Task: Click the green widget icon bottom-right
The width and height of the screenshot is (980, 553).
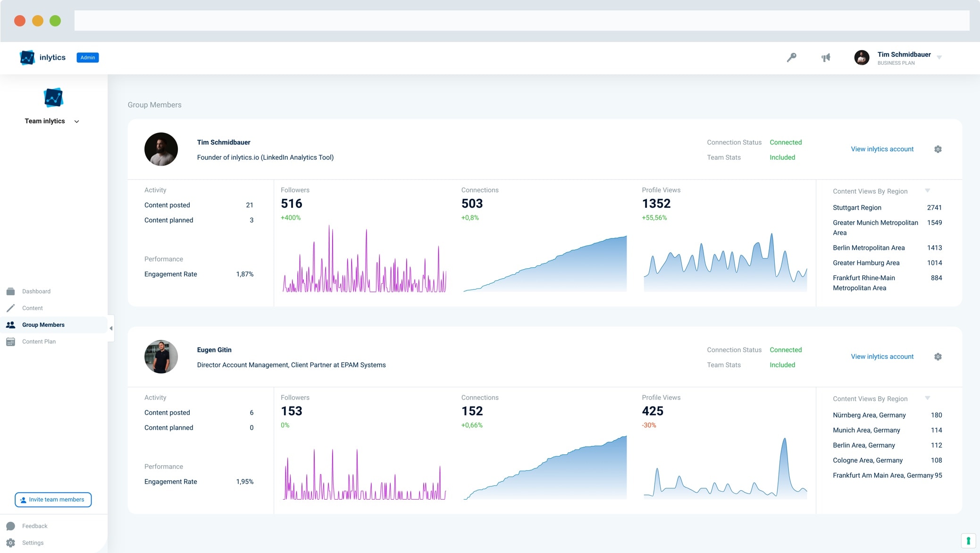Action: point(968,540)
